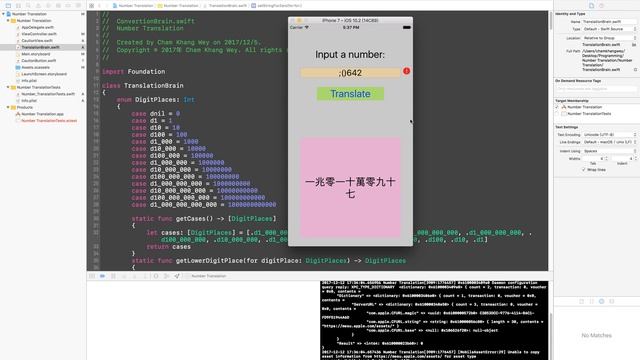Select Number Translation.app under Products
The height and width of the screenshot is (360, 640).
click(x=42, y=114)
